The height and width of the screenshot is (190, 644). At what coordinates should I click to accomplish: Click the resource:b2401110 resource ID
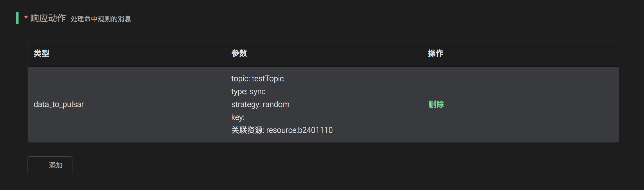(x=299, y=130)
